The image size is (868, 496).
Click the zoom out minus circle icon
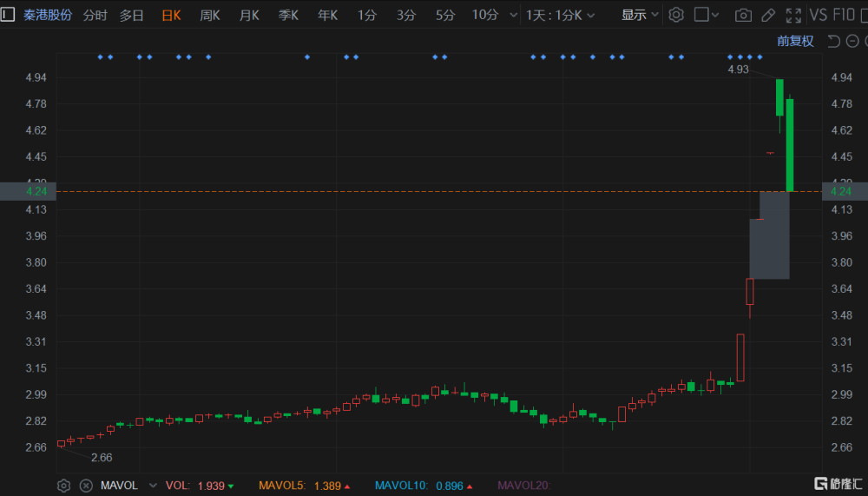coord(853,41)
